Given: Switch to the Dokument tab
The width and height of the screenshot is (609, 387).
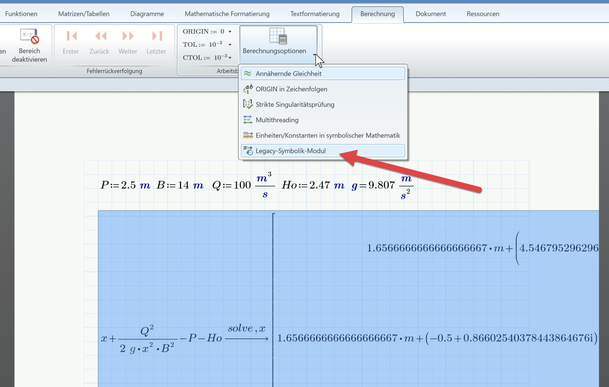Looking at the screenshot, I should [x=430, y=14].
